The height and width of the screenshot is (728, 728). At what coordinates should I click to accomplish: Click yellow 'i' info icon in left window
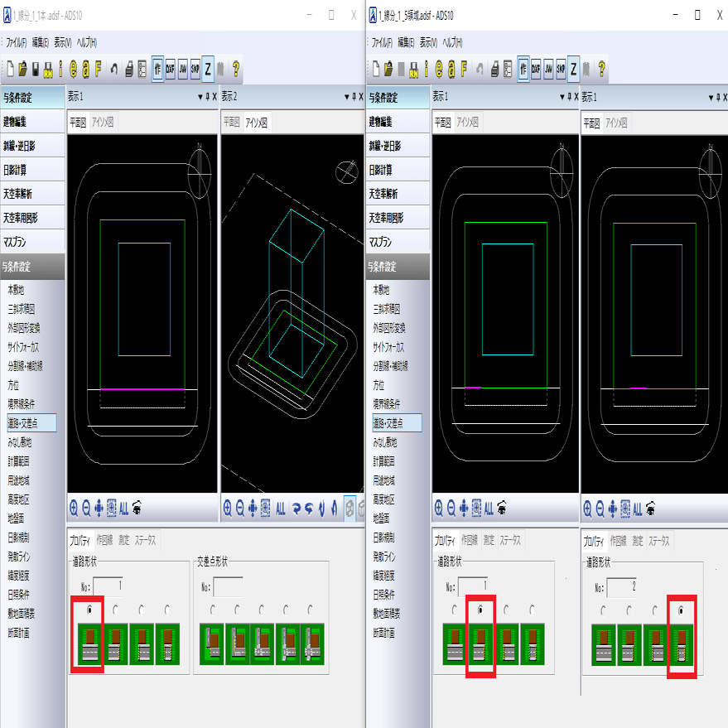pos(60,70)
